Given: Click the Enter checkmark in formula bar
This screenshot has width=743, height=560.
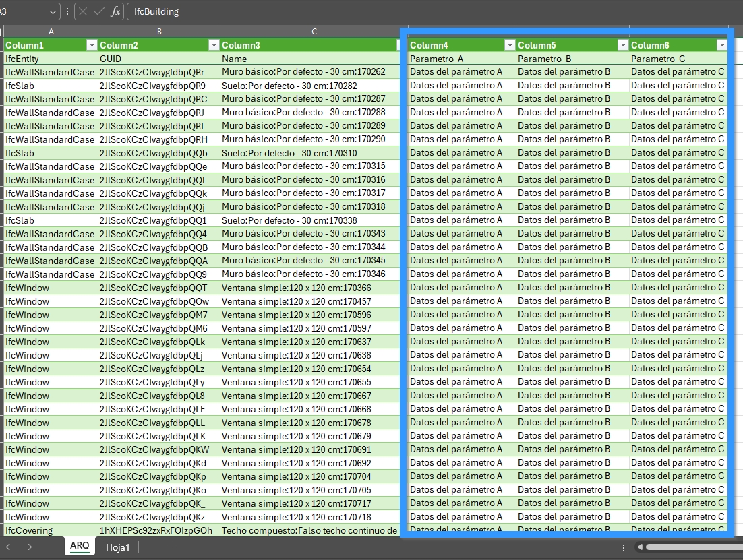Looking at the screenshot, I should click(98, 11).
